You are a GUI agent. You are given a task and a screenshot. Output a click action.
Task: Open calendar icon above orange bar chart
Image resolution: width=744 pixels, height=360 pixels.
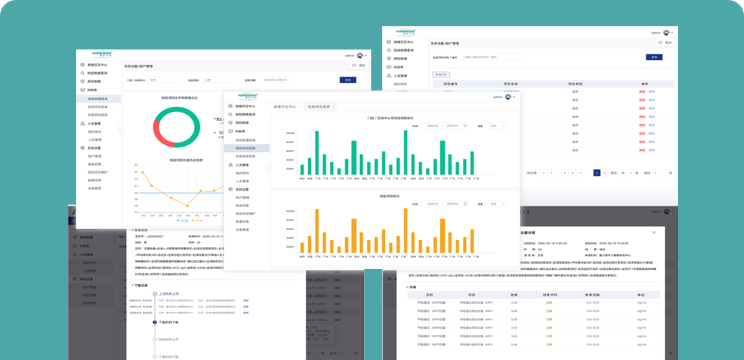point(465,204)
